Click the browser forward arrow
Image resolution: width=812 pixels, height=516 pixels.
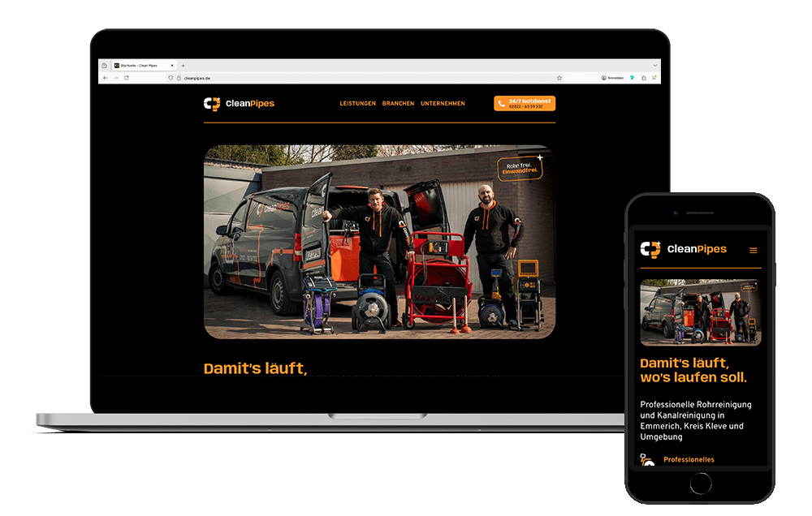(x=115, y=78)
